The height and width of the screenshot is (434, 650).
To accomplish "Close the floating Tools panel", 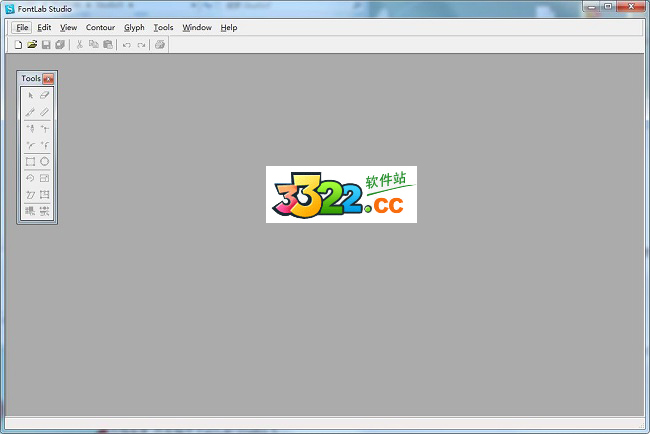I will pyautogui.click(x=48, y=79).
